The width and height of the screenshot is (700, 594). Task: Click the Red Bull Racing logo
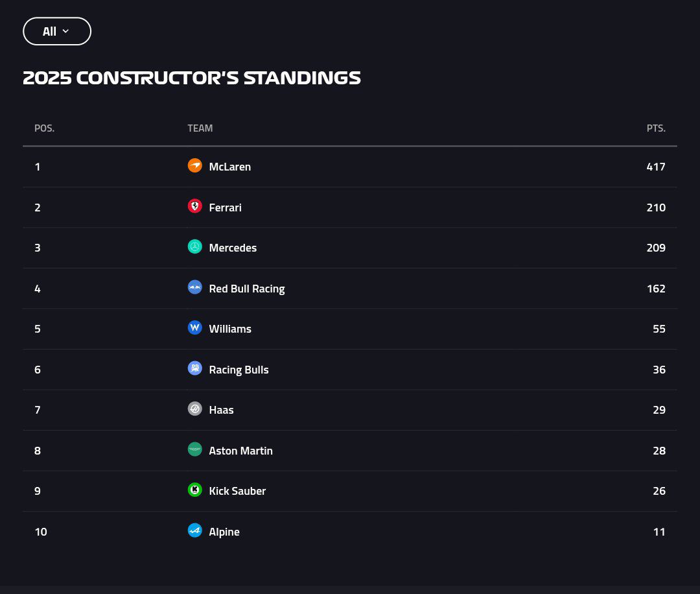[x=194, y=287]
